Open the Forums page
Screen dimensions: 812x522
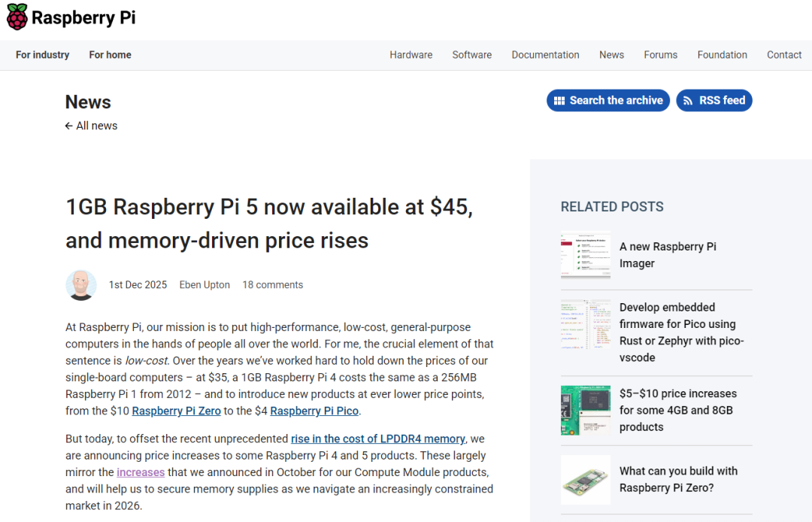[660, 55]
